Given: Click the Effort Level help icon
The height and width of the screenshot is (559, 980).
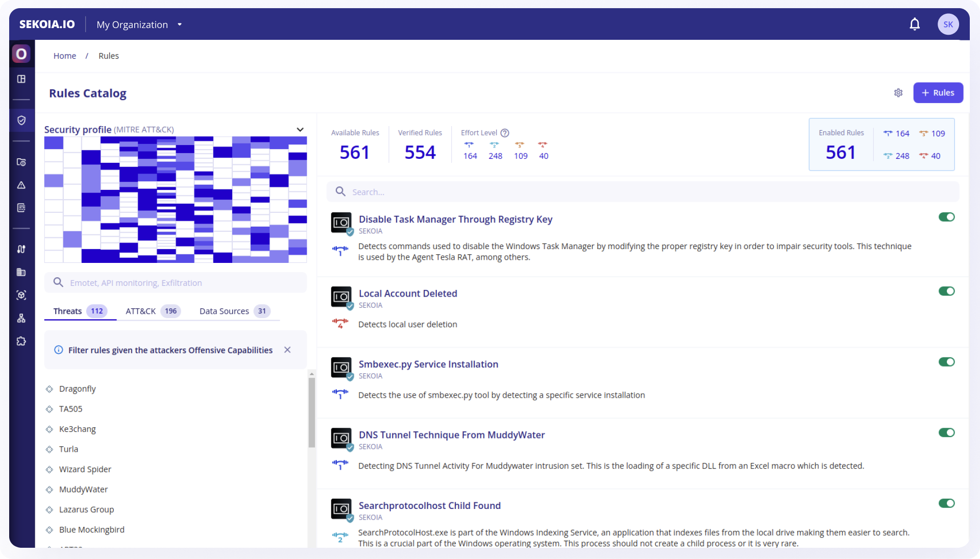Looking at the screenshot, I should tap(505, 133).
